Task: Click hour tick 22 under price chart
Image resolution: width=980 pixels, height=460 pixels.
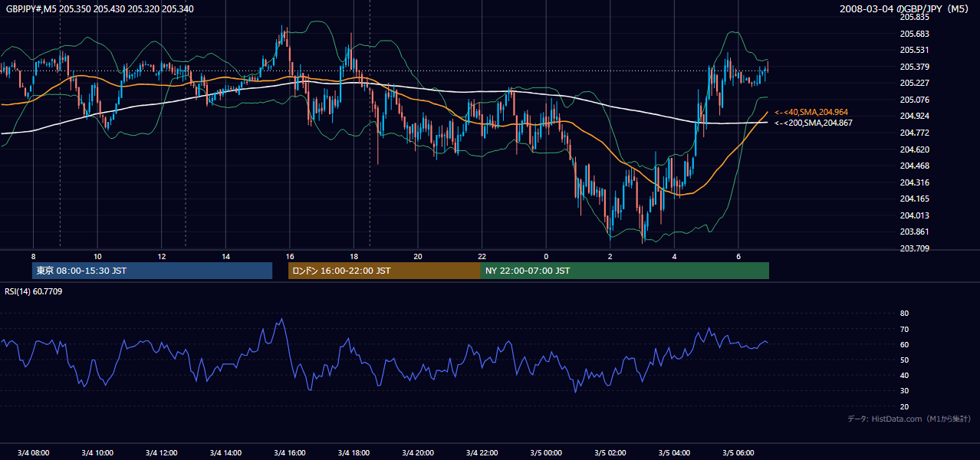Action: tap(482, 256)
